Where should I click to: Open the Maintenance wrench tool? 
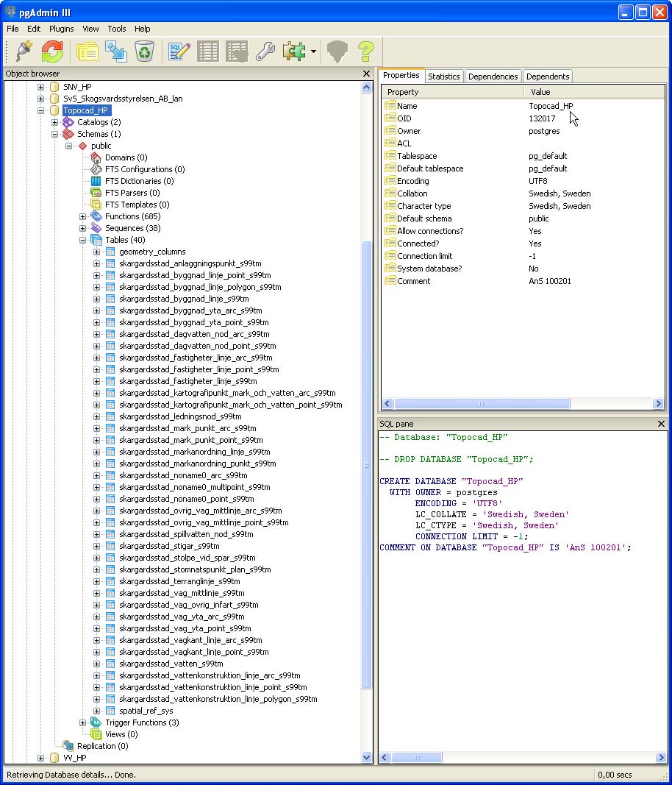(265, 51)
